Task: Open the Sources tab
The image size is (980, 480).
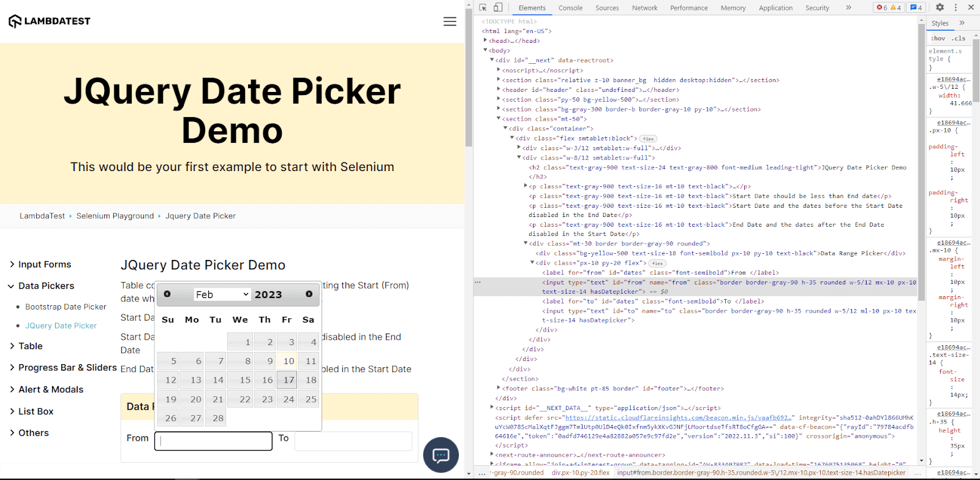Action: 607,8
